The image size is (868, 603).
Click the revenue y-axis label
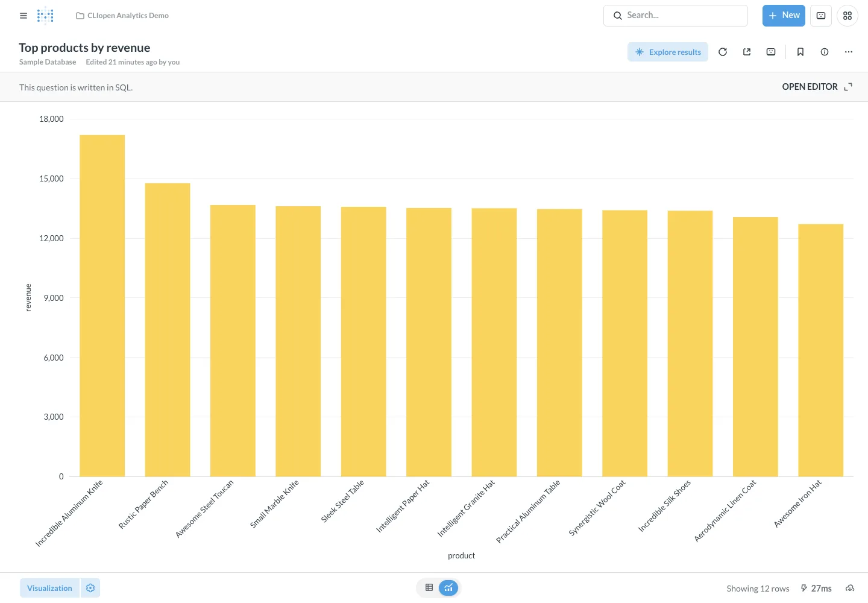28,297
